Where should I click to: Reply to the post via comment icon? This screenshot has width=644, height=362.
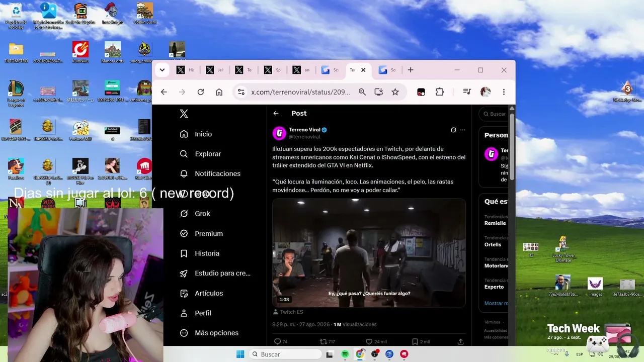click(x=277, y=342)
